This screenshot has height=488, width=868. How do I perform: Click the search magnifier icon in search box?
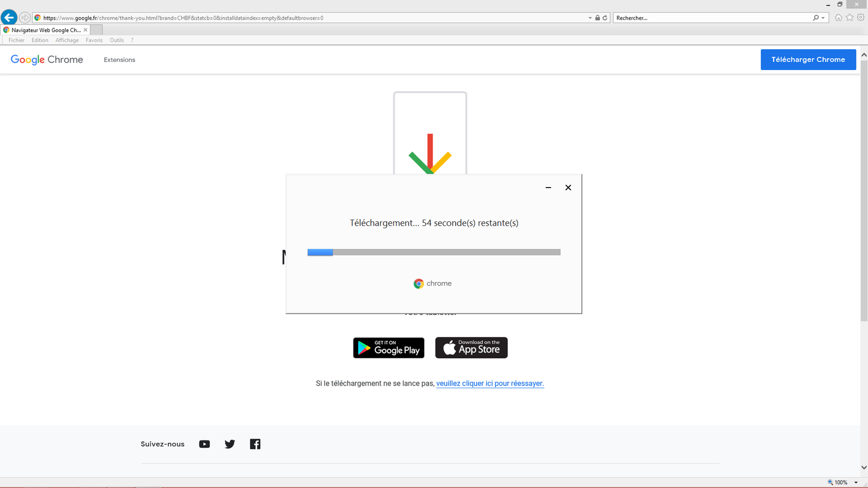tap(815, 18)
